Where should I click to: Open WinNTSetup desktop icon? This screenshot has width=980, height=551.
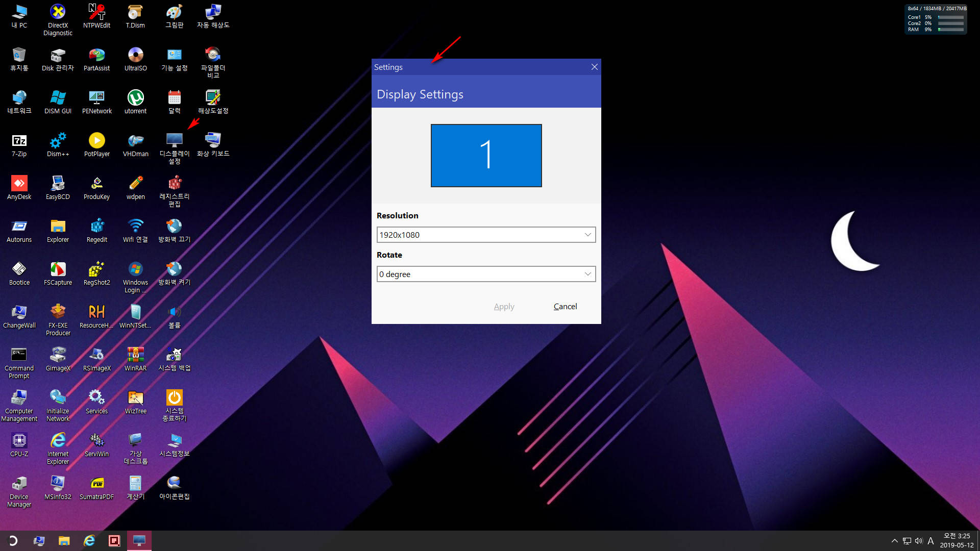tap(135, 316)
